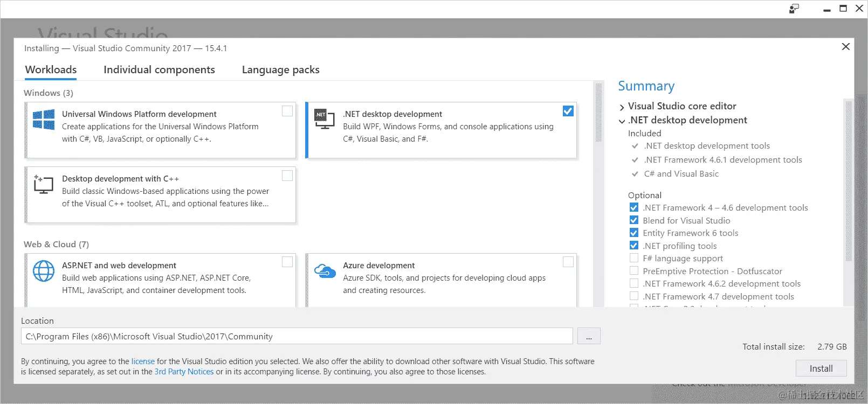Click the install Location path field

297,336
